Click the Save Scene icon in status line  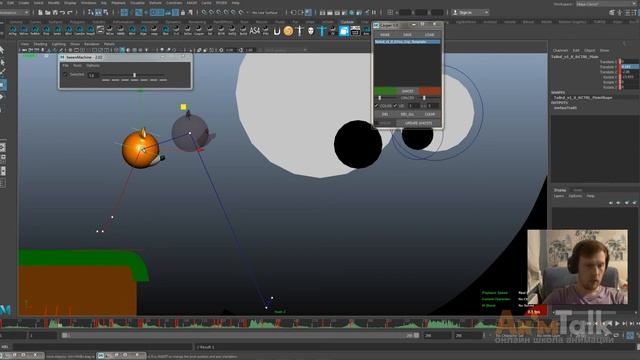55,13
